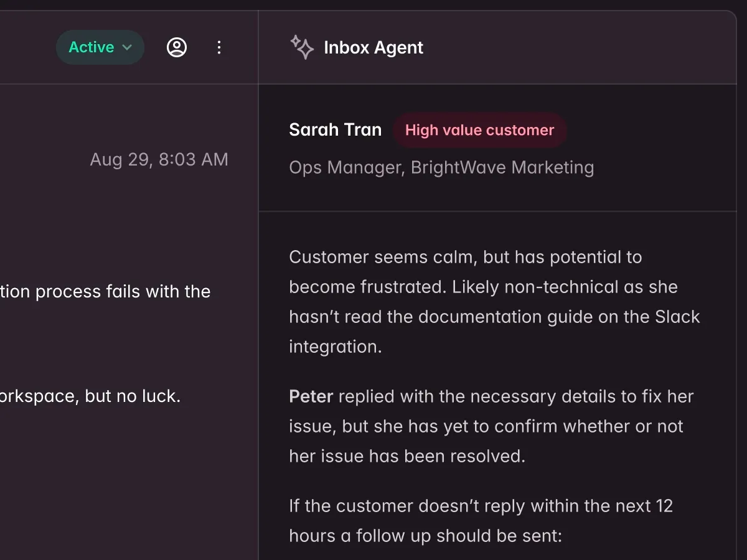The width and height of the screenshot is (747, 560).
Task: Click the BrightWave Marketing company name
Action: coord(502,167)
